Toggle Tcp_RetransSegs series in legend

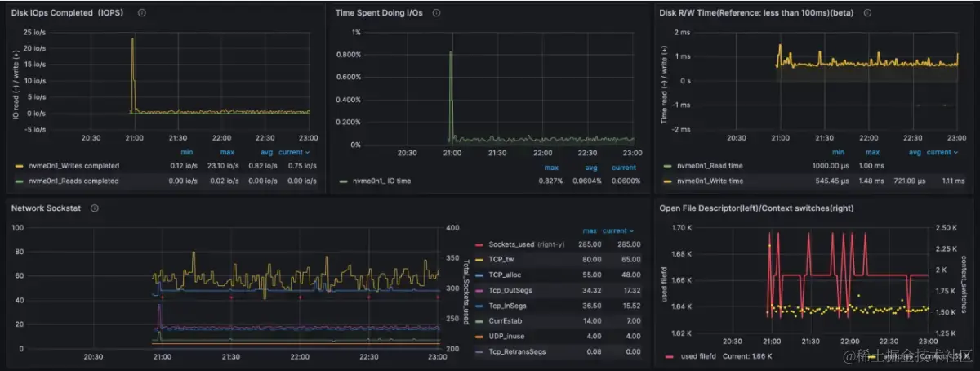pos(517,351)
